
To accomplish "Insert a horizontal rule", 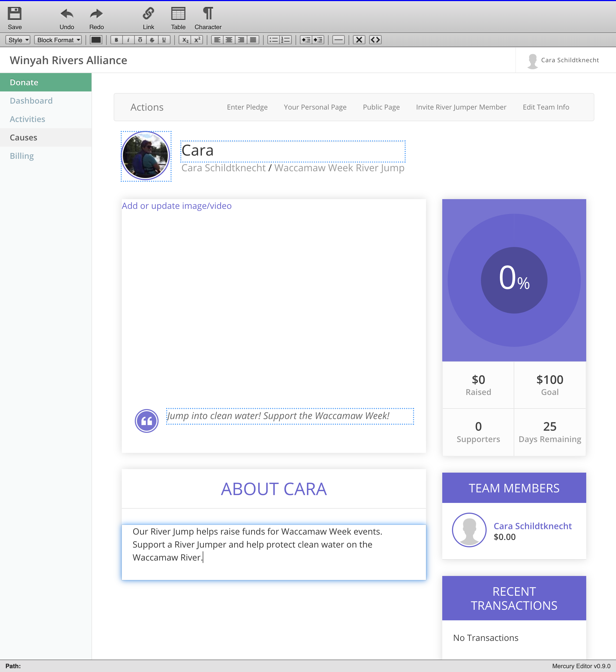I will (x=339, y=40).
